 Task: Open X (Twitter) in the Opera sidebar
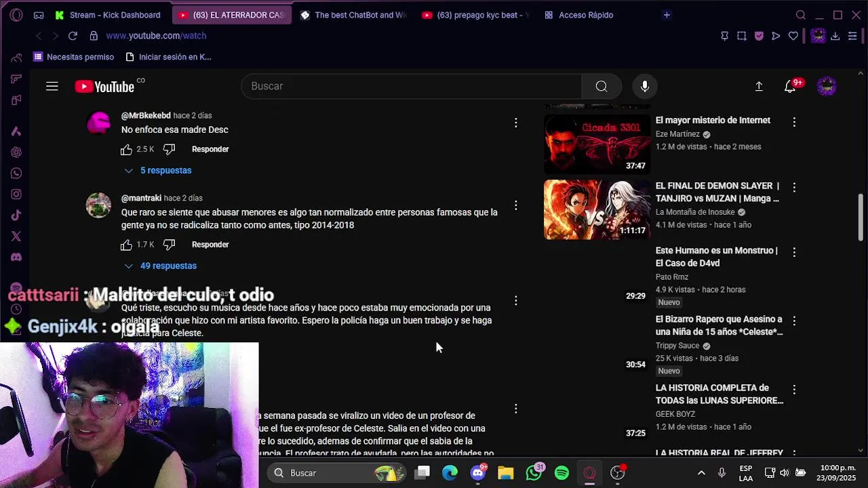tap(16, 237)
